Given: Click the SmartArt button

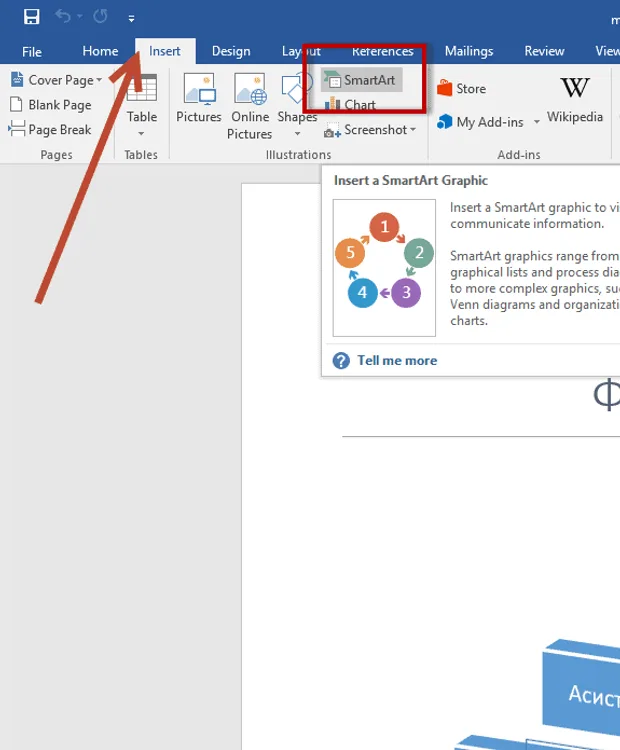Looking at the screenshot, I should (x=361, y=80).
